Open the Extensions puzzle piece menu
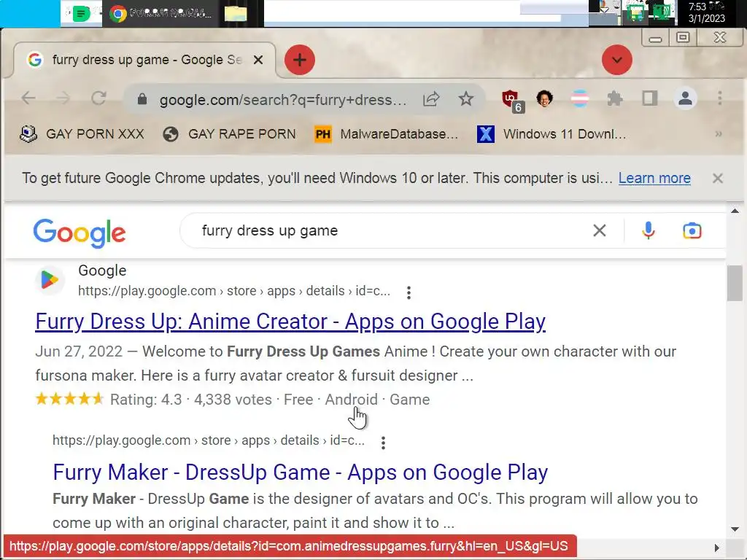The image size is (747, 560). (x=615, y=99)
